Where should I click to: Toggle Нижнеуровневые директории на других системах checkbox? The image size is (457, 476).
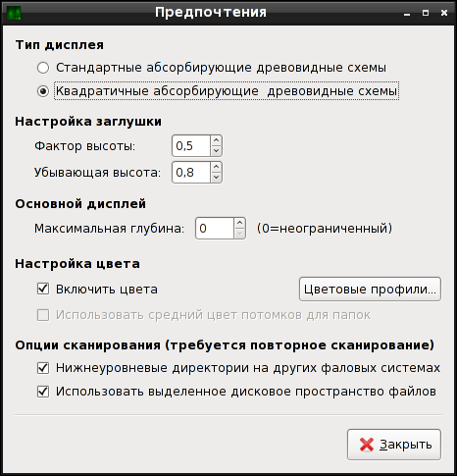pyautogui.click(x=43, y=368)
